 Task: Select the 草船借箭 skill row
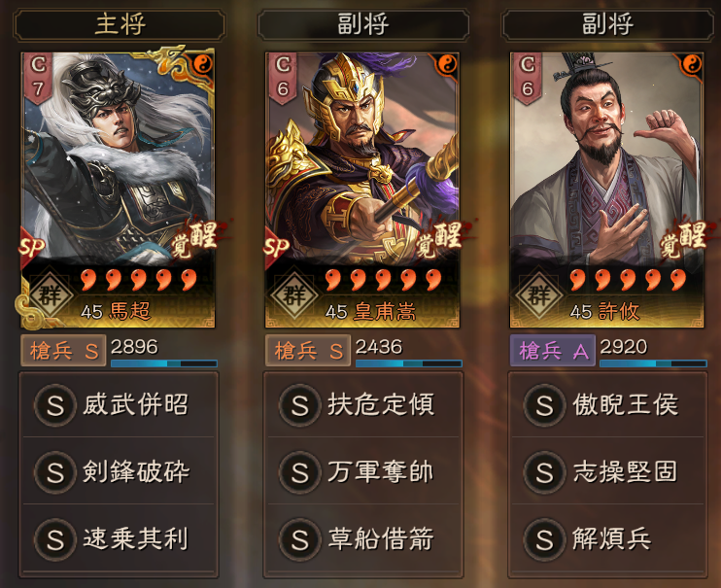pos(363,538)
